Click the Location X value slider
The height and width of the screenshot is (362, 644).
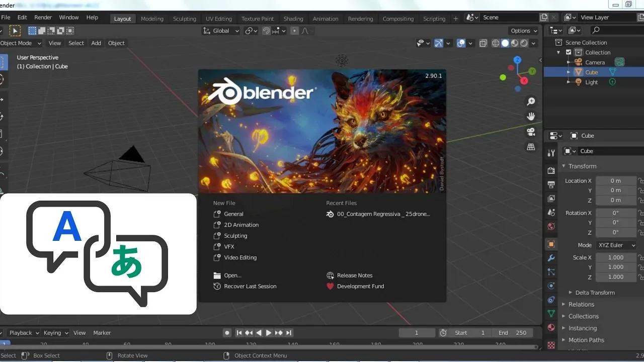coord(616,180)
